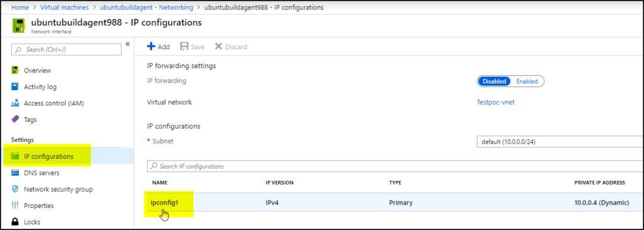Collapse the sidebar with double chevron
Viewport: 644px width, 230px height.
pos(128,44)
